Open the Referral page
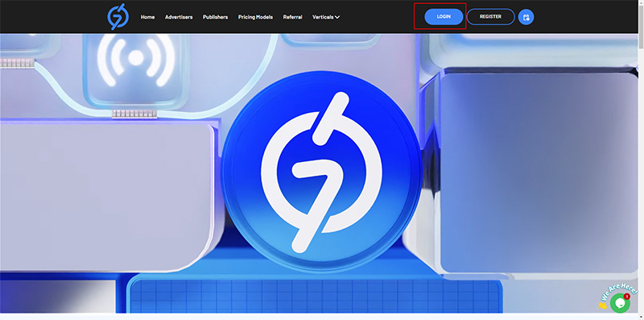644x320 pixels. click(x=293, y=17)
